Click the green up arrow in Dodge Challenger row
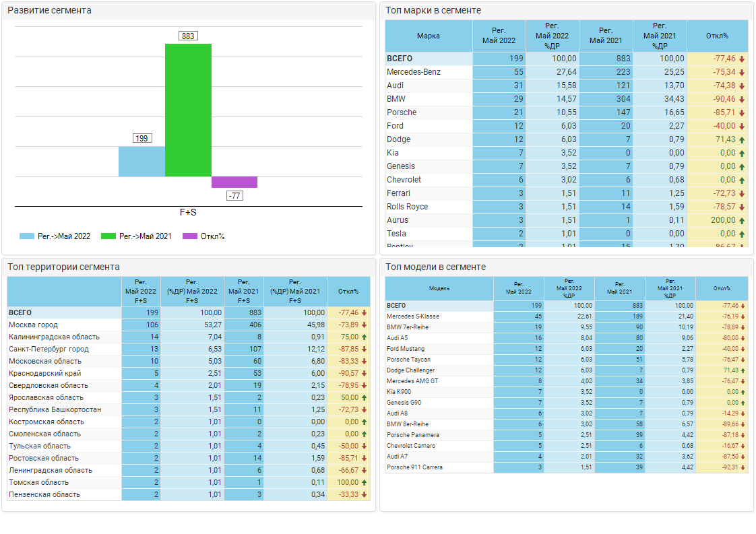Image resolution: width=756 pixels, height=534 pixels. tap(742, 370)
